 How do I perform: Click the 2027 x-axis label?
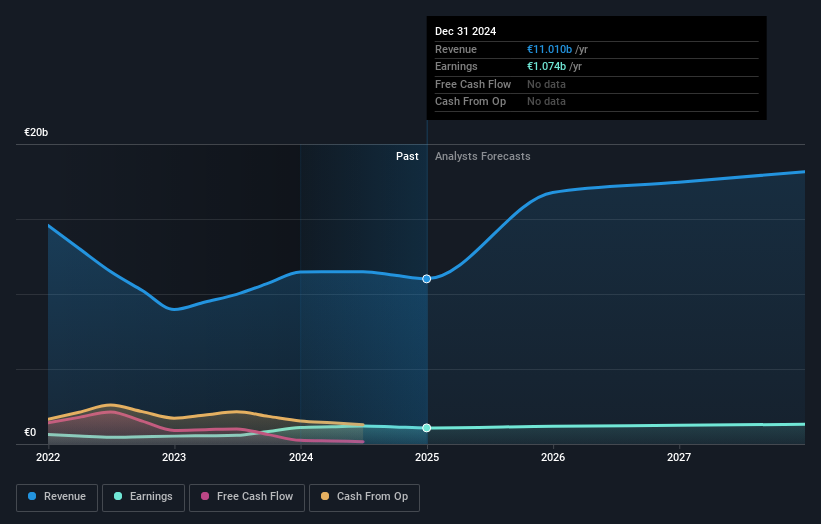point(679,458)
